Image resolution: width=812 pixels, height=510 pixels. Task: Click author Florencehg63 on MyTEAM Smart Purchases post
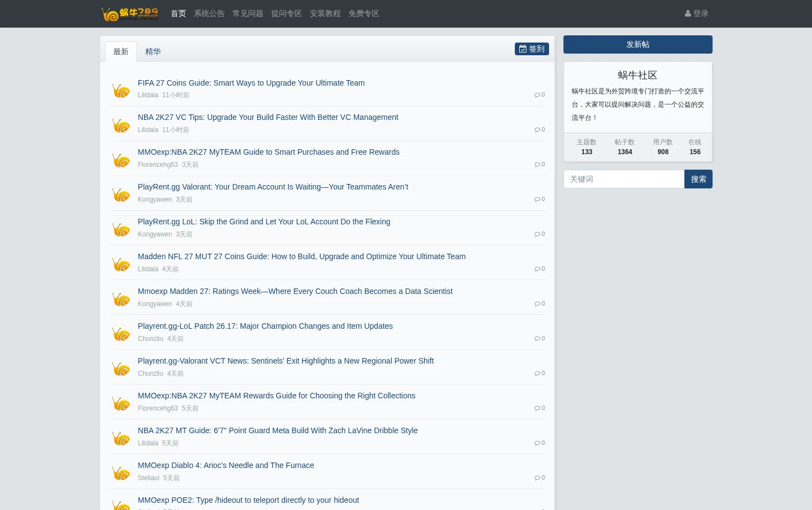158,165
